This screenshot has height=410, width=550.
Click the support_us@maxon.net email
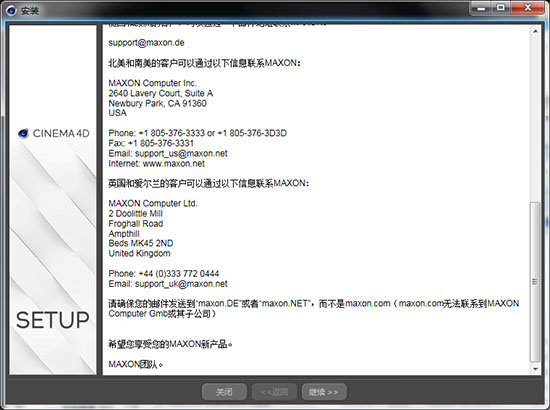(181, 154)
